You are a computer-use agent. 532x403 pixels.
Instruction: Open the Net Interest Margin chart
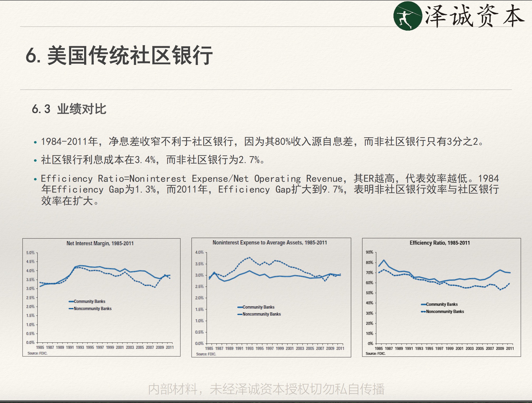coord(101,297)
